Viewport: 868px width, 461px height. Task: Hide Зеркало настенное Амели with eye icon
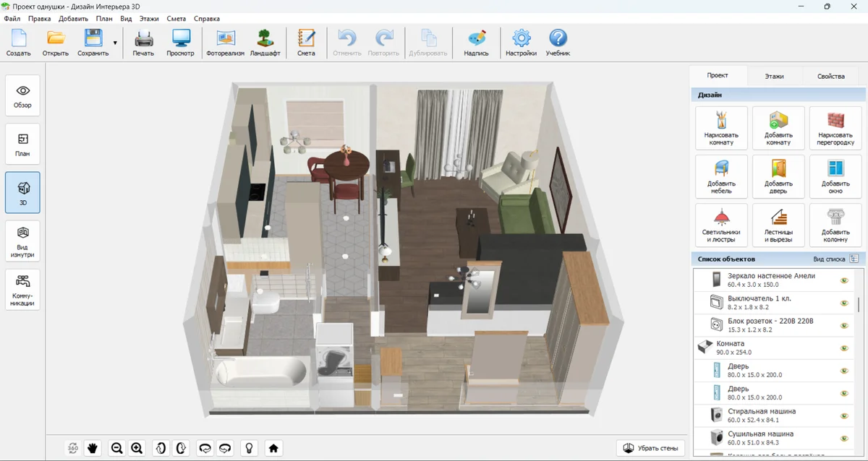(843, 280)
